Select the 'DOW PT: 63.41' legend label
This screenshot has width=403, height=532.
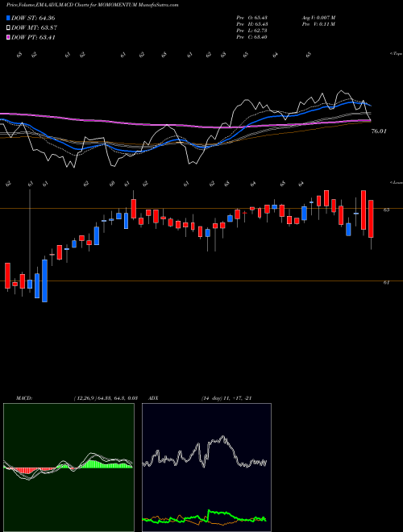tap(33, 37)
